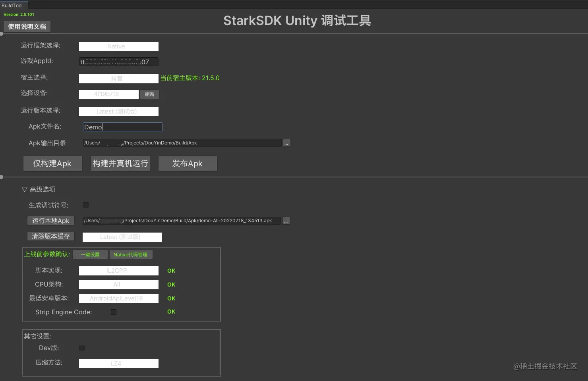Toggle the Dev版 checkbox

[82, 348]
